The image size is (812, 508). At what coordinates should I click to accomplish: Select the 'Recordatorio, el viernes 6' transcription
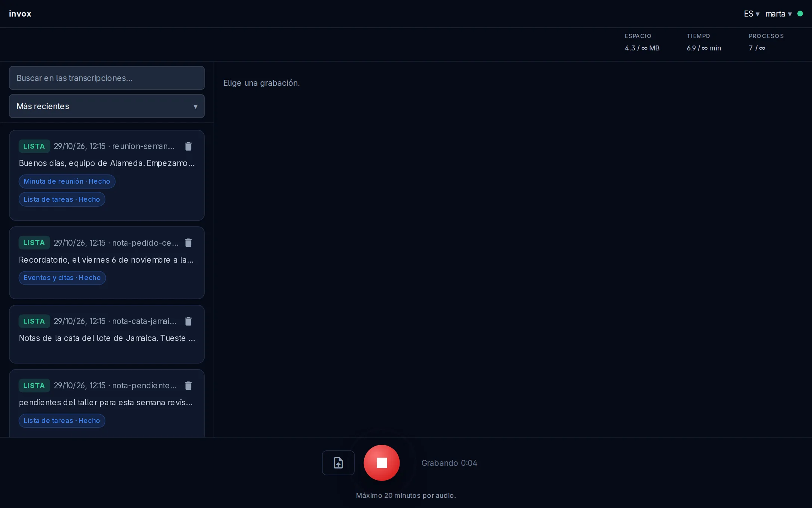[x=106, y=260]
